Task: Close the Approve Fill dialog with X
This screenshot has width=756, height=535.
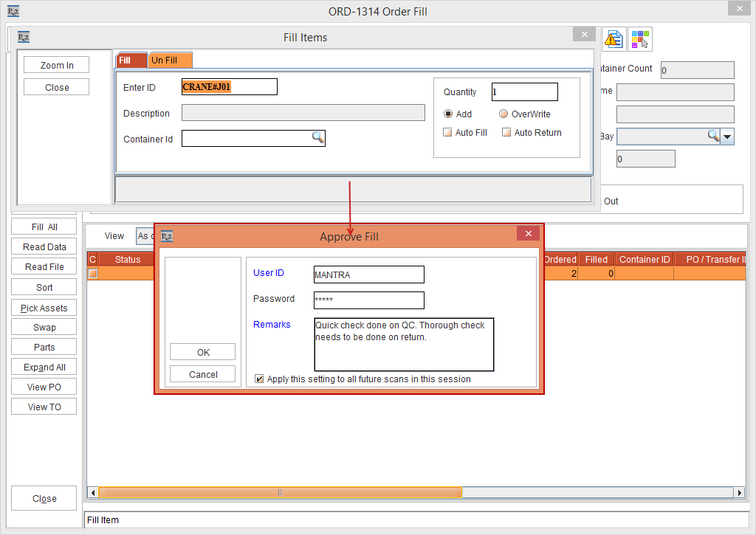Action: (527, 234)
